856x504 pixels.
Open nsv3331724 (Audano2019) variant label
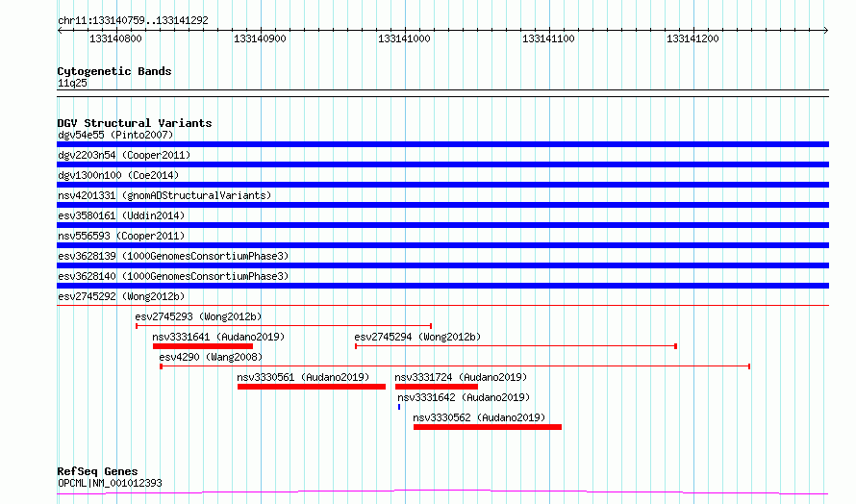pyautogui.click(x=461, y=377)
